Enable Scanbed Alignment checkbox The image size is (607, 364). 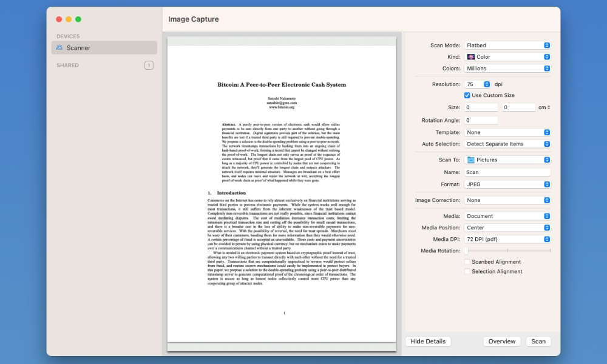467,262
